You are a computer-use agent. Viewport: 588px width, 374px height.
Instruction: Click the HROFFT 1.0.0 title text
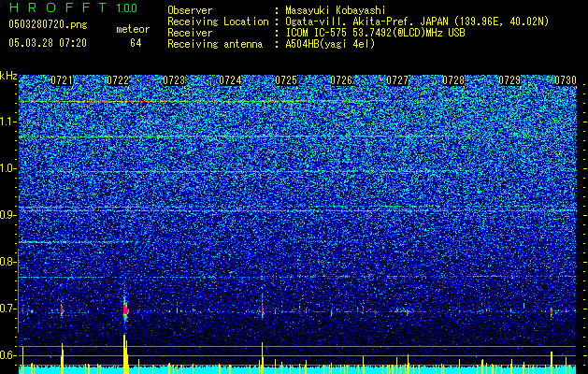tap(73, 7)
